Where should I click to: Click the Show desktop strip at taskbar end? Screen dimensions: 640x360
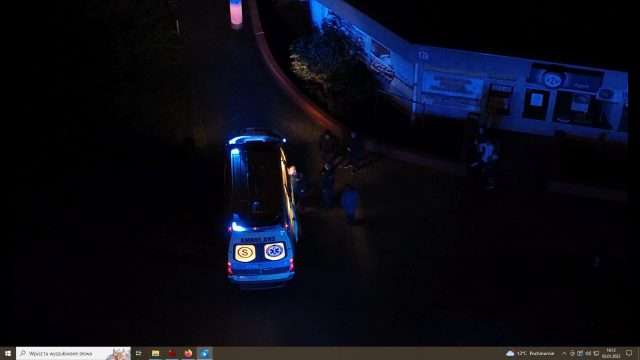coord(638,353)
